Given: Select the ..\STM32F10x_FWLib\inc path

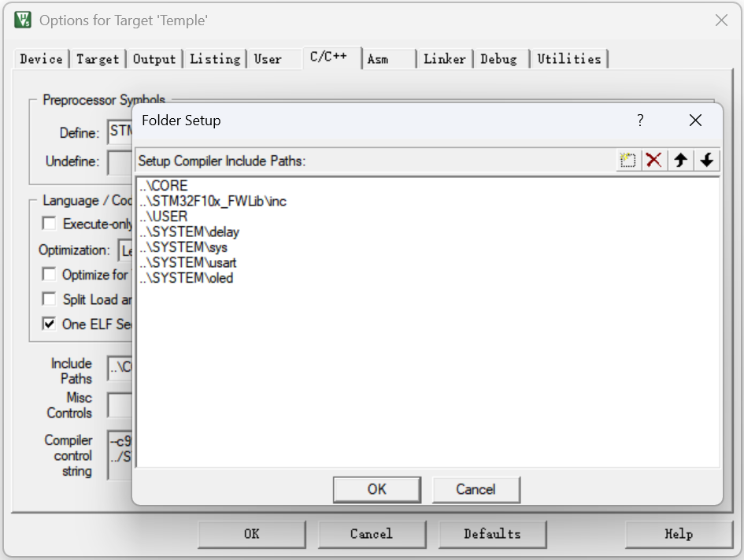Looking at the screenshot, I should pyautogui.click(x=213, y=201).
